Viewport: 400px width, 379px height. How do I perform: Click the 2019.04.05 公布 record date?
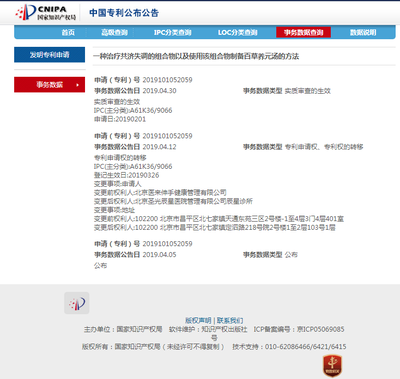159,255
